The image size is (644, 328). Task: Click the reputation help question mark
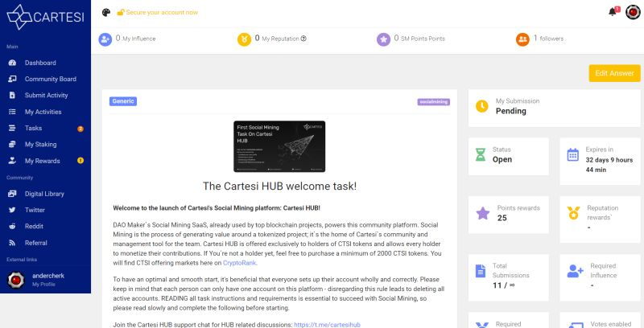(303, 39)
